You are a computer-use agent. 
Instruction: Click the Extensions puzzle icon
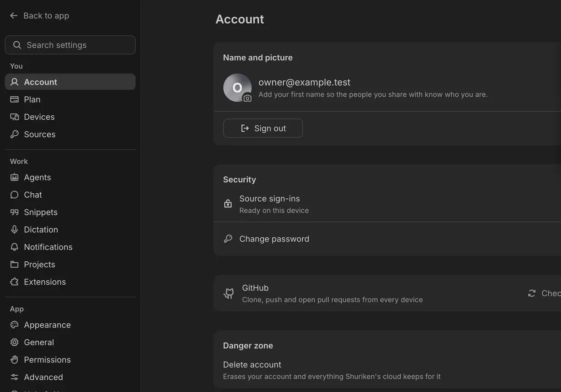coord(15,282)
